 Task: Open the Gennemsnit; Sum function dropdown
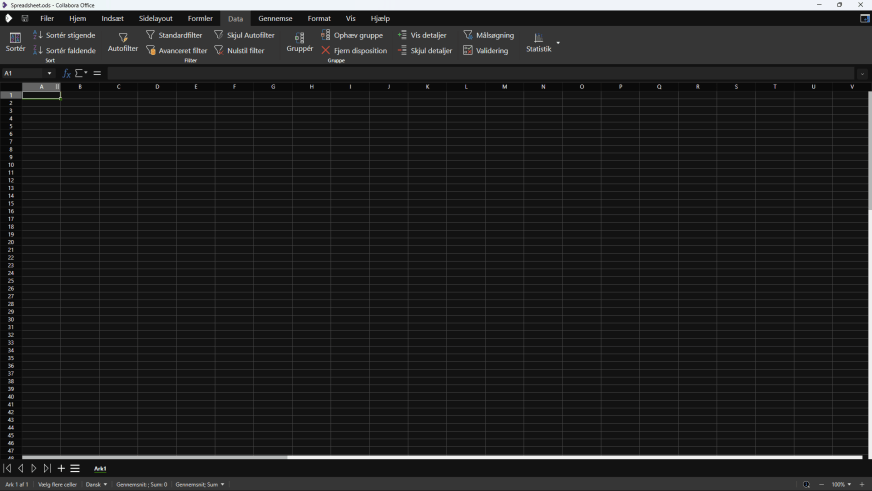tap(200, 484)
